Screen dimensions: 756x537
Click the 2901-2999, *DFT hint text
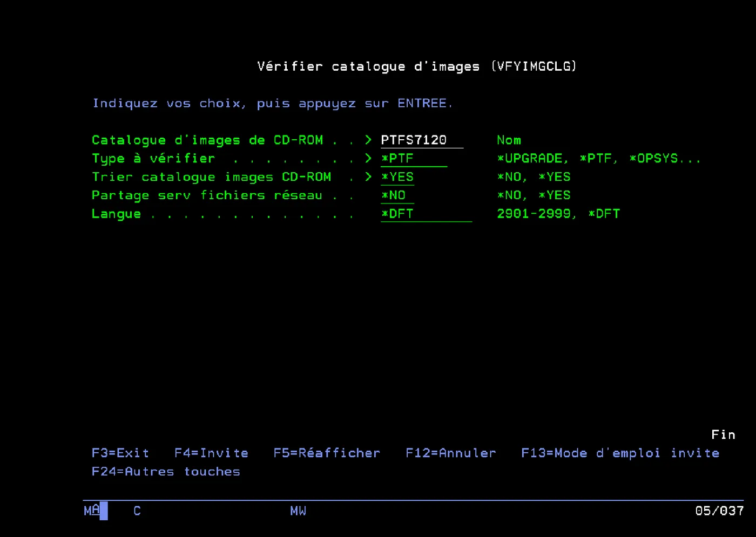point(558,214)
